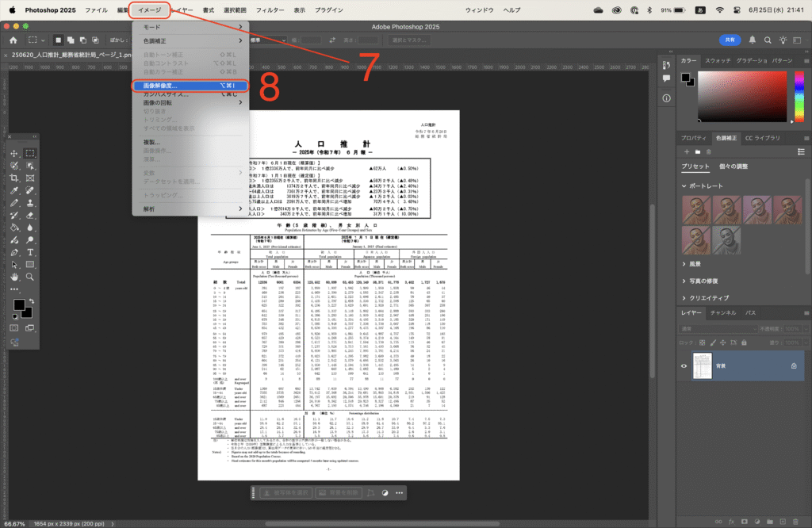Open the モード submenu
This screenshot has width=812, height=528.
point(190,27)
